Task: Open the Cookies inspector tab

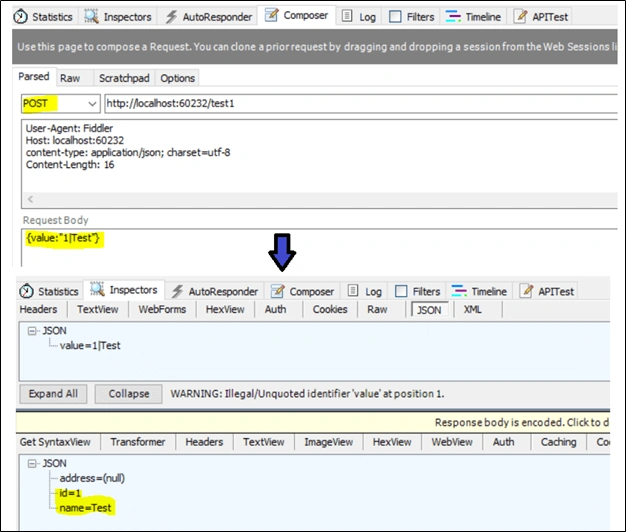Action: tap(330, 309)
